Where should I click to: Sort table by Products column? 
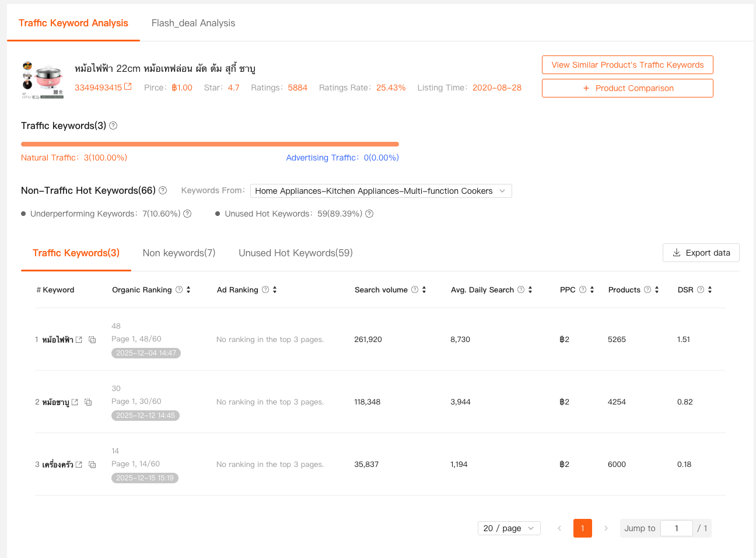click(x=657, y=290)
